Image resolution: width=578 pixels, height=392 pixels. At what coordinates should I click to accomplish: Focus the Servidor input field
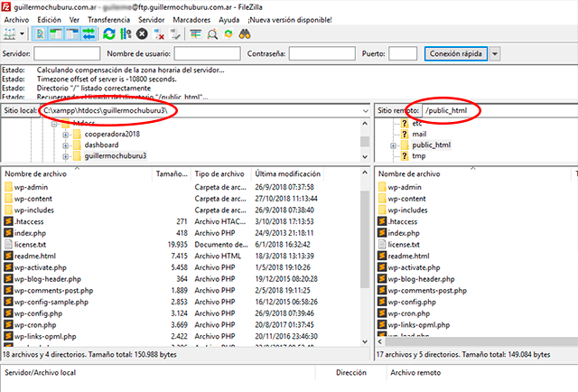click(67, 53)
